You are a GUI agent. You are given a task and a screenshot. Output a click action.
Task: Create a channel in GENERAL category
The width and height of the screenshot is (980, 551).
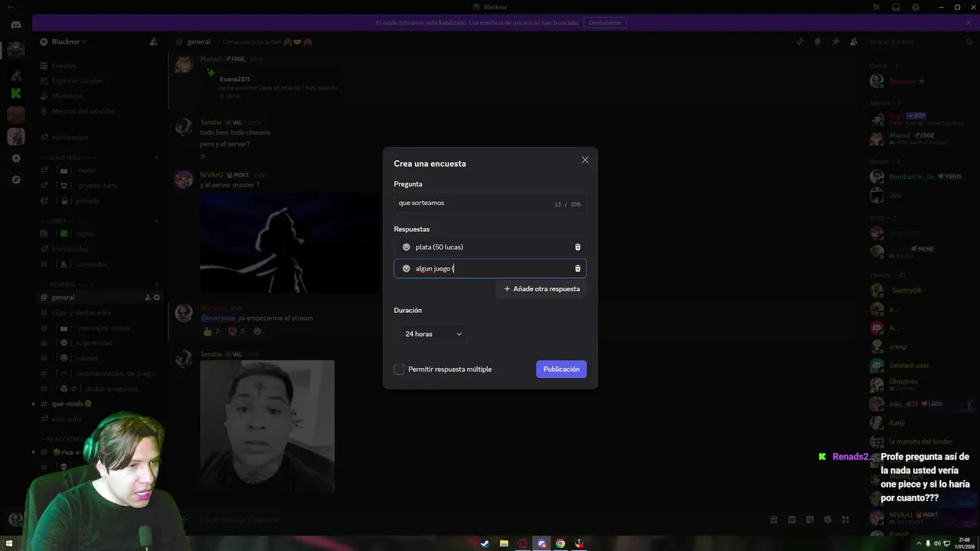156,285
